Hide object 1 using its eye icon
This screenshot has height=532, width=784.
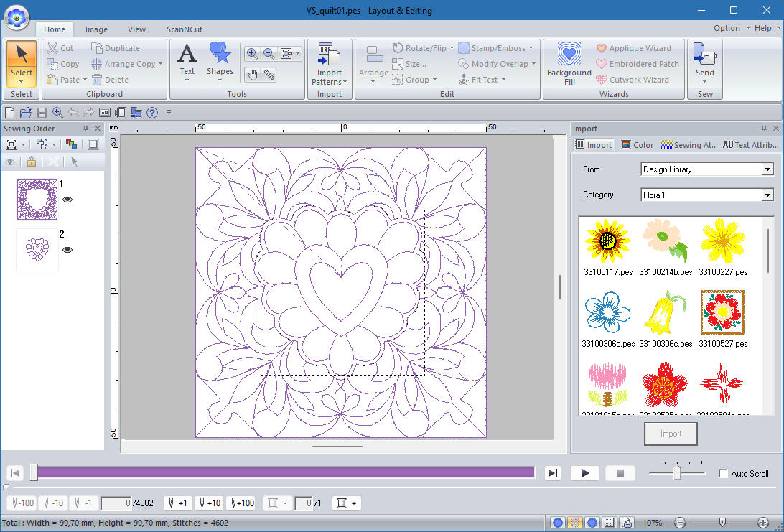click(x=67, y=200)
